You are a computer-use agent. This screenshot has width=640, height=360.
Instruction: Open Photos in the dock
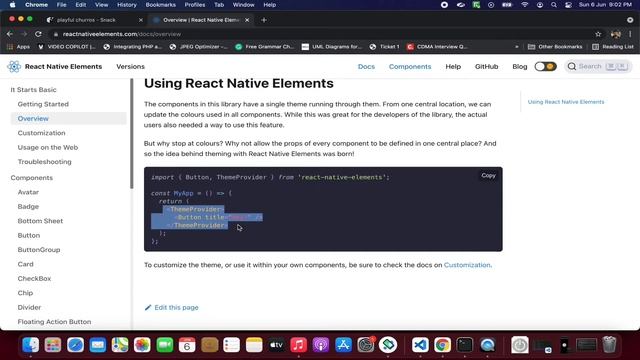coord(142,345)
